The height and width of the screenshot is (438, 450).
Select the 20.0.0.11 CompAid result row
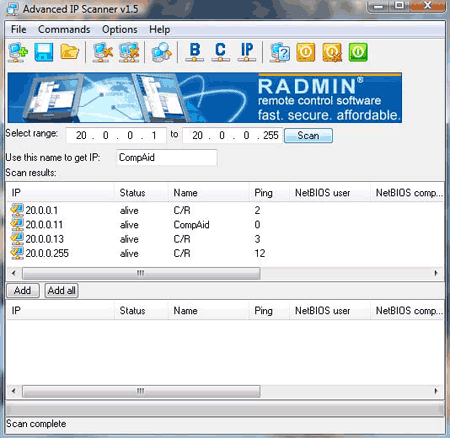(225, 225)
